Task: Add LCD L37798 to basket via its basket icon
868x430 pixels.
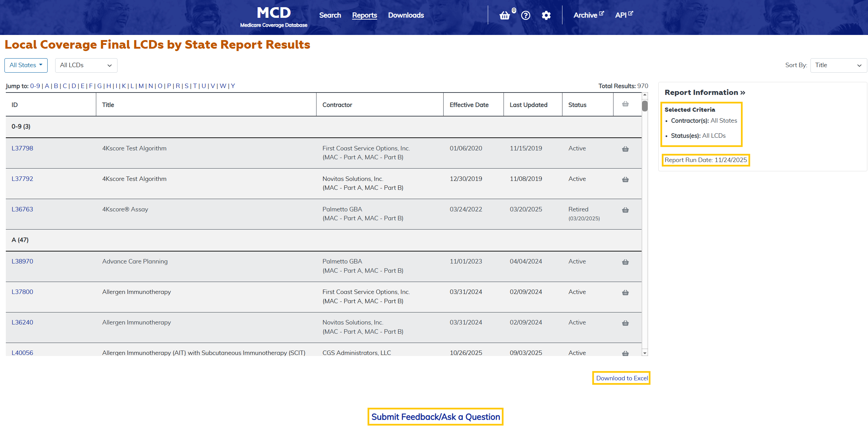Action: [x=625, y=149]
